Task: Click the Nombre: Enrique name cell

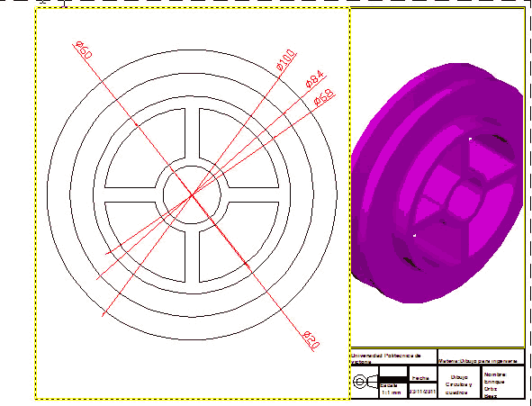Action: coord(503,383)
